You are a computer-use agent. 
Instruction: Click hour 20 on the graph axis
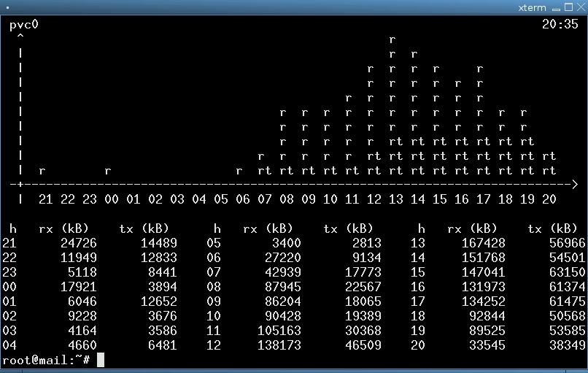pyautogui.click(x=549, y=199)
